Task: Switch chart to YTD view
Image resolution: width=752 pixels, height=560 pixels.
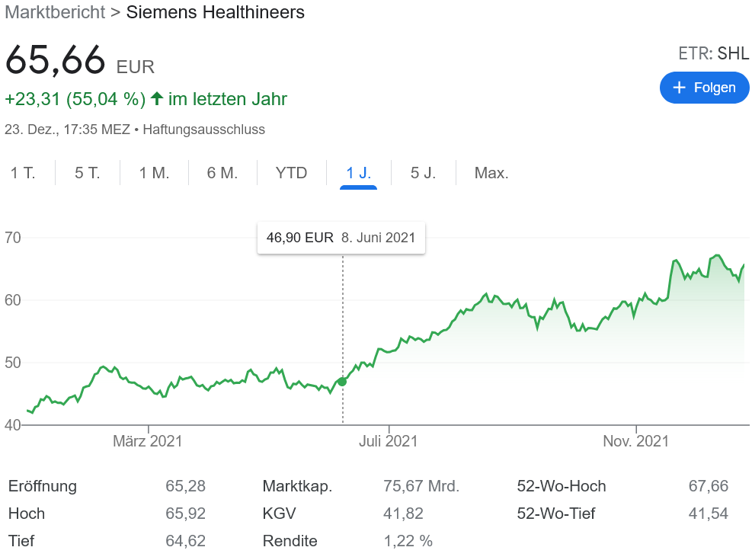Action: (x=291, y=173)
